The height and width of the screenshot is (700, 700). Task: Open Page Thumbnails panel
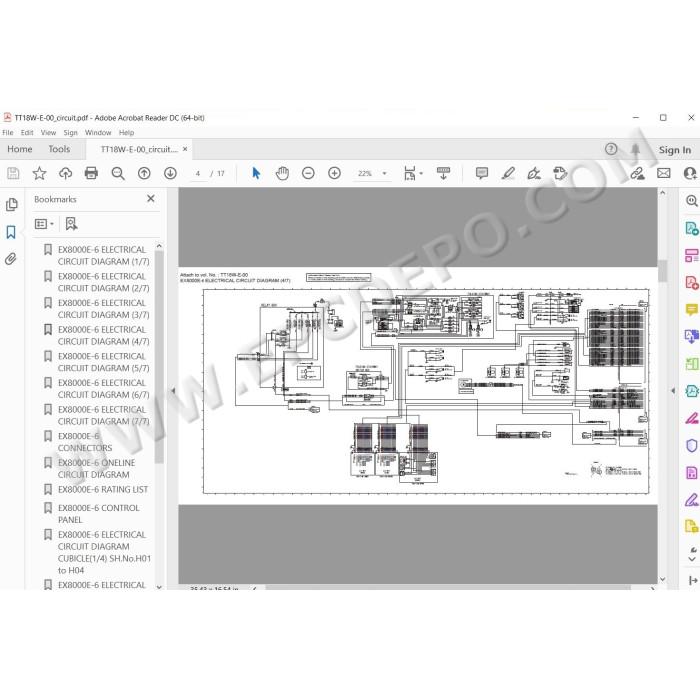pyautogui.click(x=12, y=205)
